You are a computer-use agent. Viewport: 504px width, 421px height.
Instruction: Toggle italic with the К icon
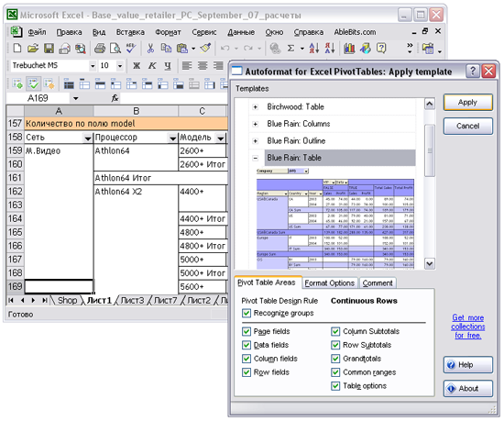point(152,66)
